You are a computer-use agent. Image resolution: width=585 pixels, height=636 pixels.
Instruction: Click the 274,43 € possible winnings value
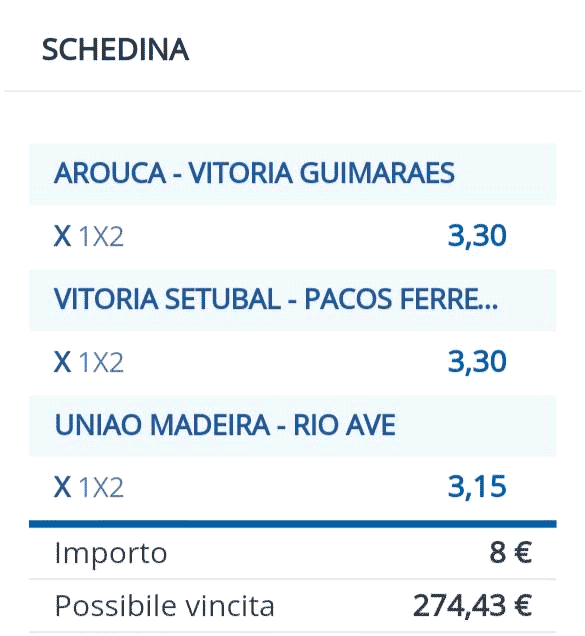(x=472, y=606)
